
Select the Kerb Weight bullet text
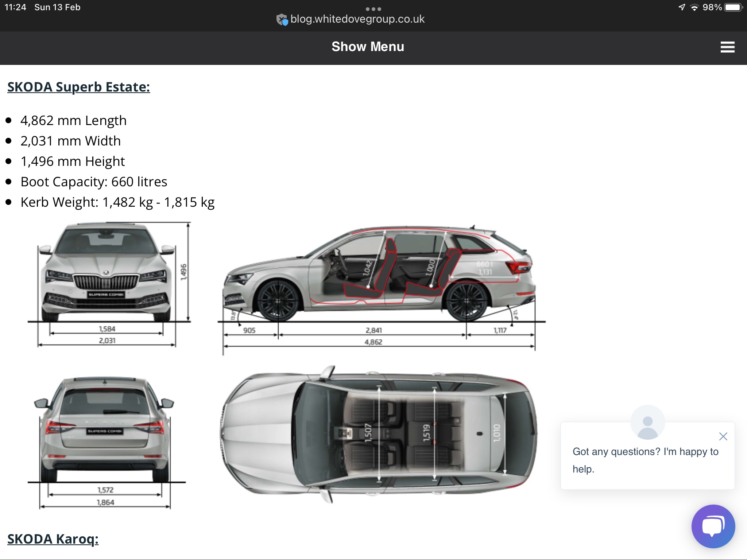(x=117, y=202)
